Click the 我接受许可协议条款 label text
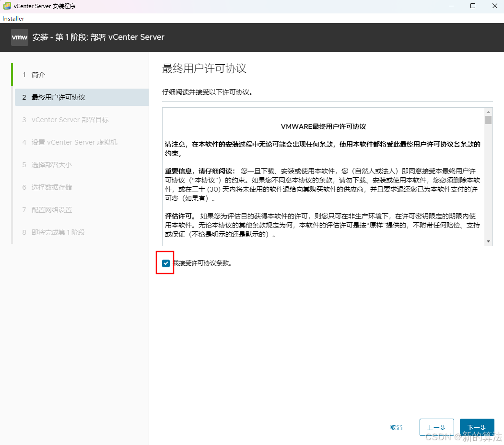This screenshot has height=445, width=504. (202, 263)
